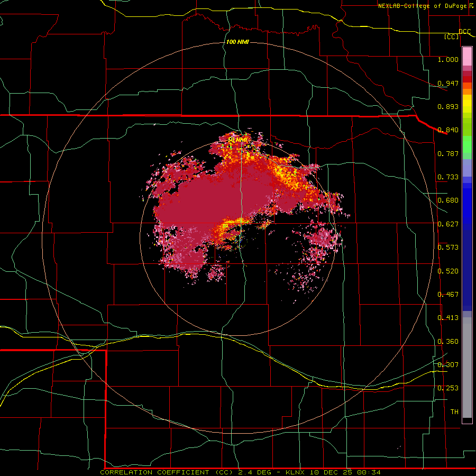Image resolution: width=476 pixels, height=476 pixels.
Task: Select the 0.627 scale value
Action: click(448, 224)
